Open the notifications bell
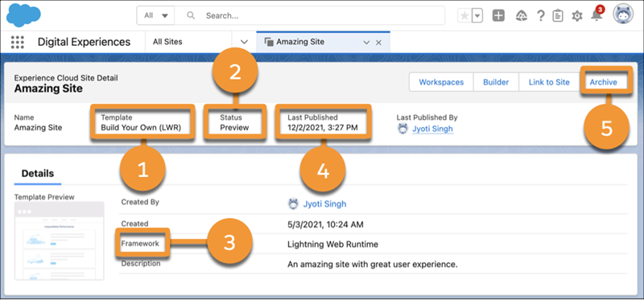This screenshot has width=644, height=300. [596, 15]
